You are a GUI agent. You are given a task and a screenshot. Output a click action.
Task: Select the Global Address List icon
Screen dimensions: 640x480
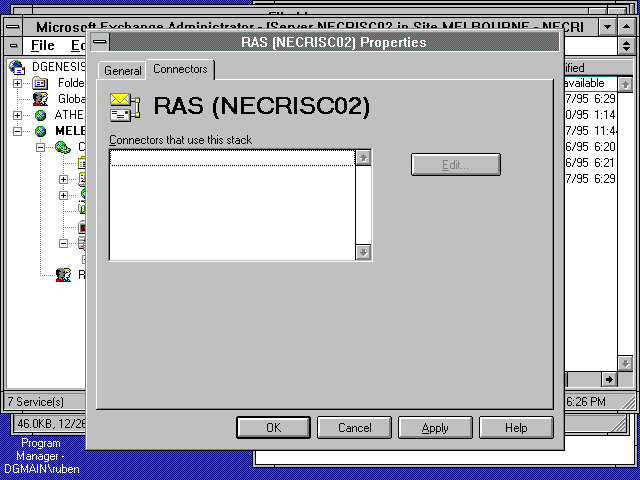40,99
